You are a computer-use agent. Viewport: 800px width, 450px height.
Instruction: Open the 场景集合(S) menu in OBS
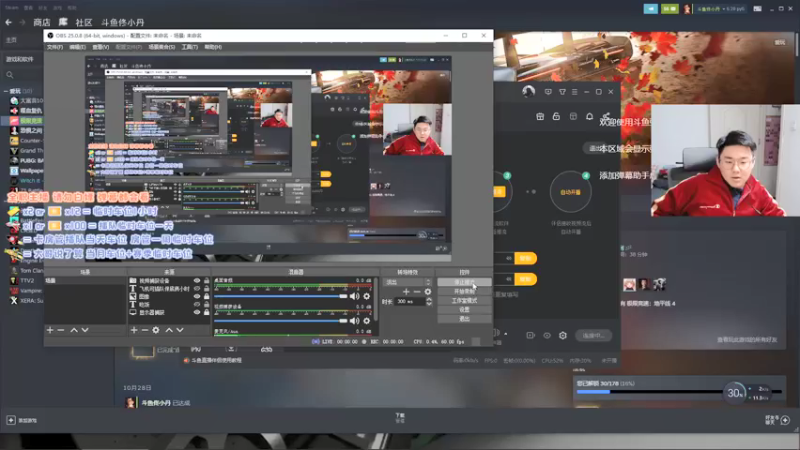[x=162, y=47]
